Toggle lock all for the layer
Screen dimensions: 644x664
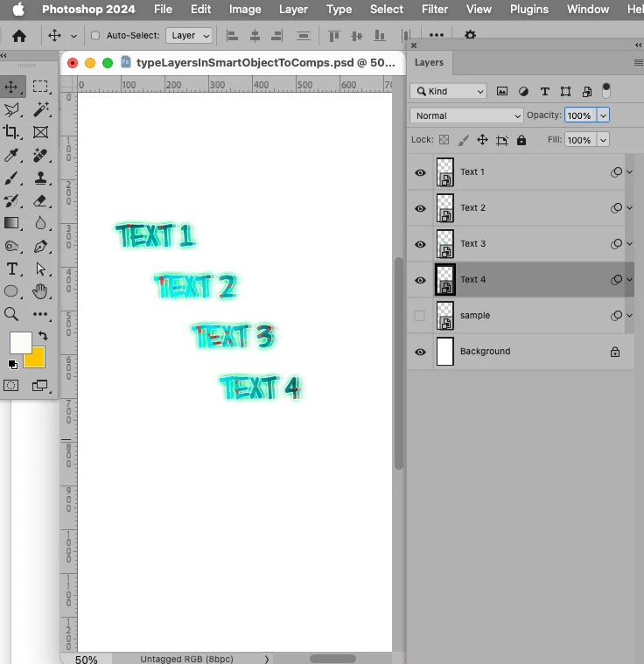pos(521,140)
